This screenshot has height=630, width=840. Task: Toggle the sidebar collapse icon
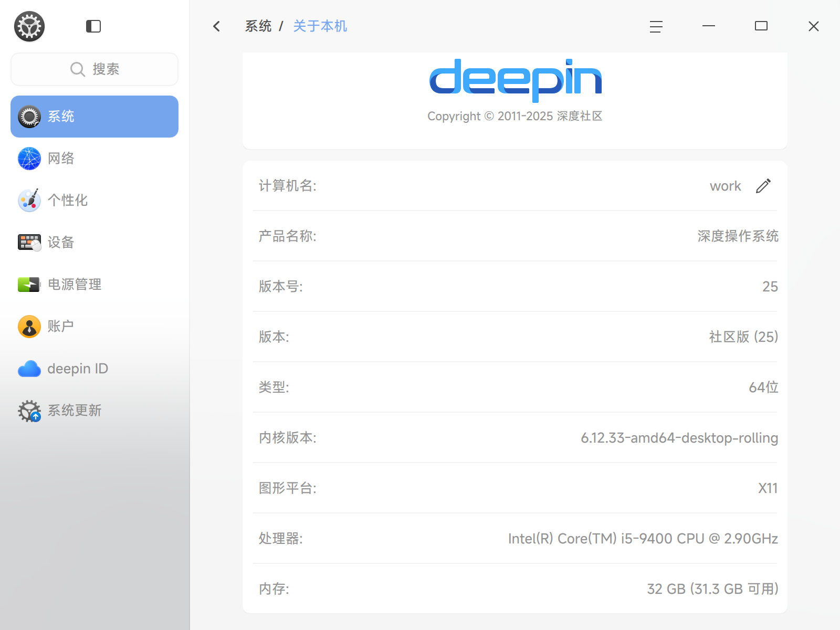(93, 26)
